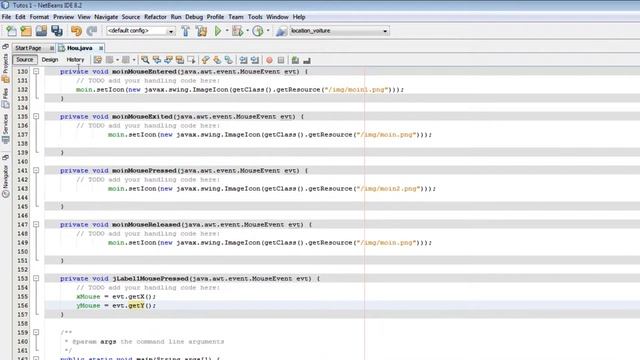
Task: Save all files with Save All icon
Action: tap(57, 31)
